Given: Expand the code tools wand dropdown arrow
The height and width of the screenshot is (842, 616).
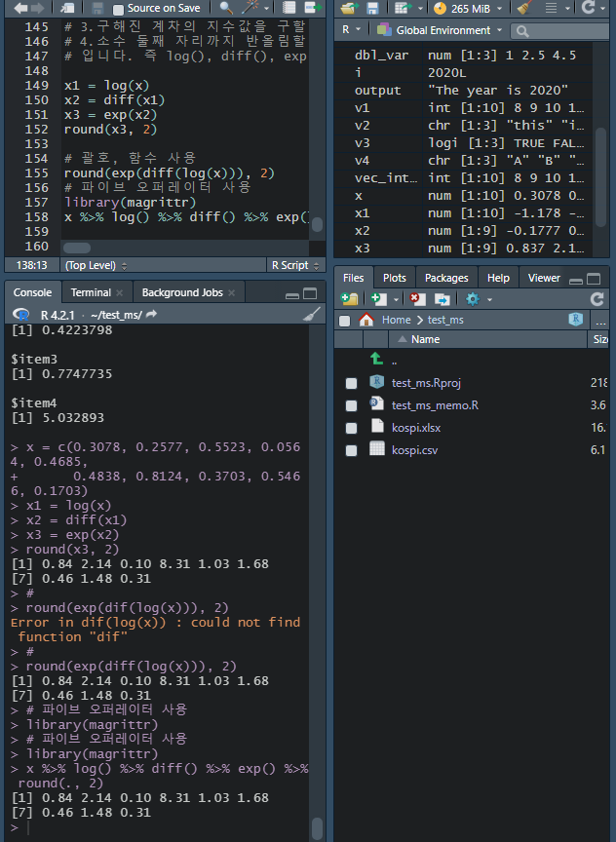Looking at the screenshot, I should tap(266, 9).
